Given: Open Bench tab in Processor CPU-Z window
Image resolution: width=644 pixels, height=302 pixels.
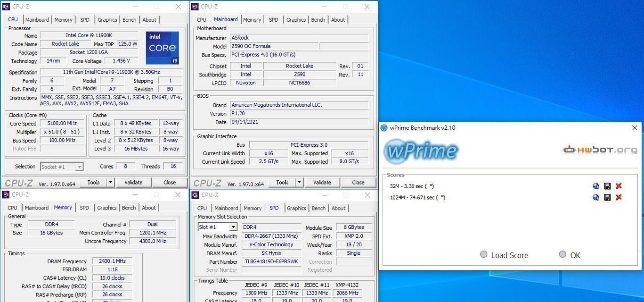Looking at the screenshot, I should point(129,20).
